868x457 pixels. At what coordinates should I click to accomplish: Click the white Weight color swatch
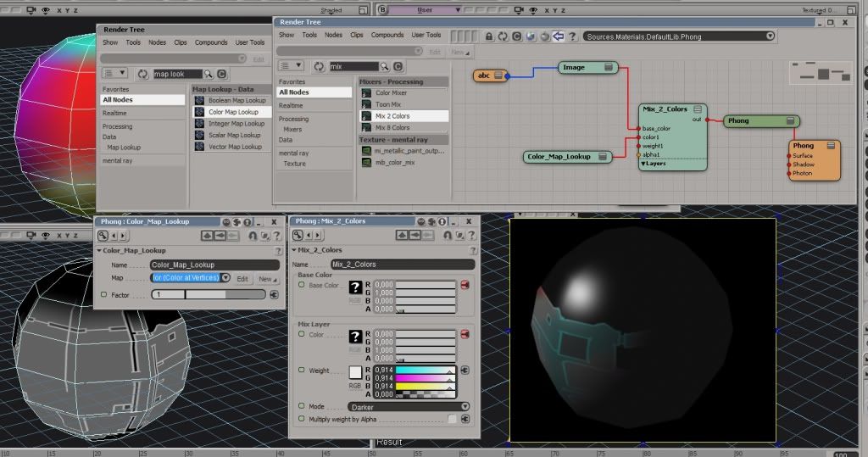click(x=355, y=371)
